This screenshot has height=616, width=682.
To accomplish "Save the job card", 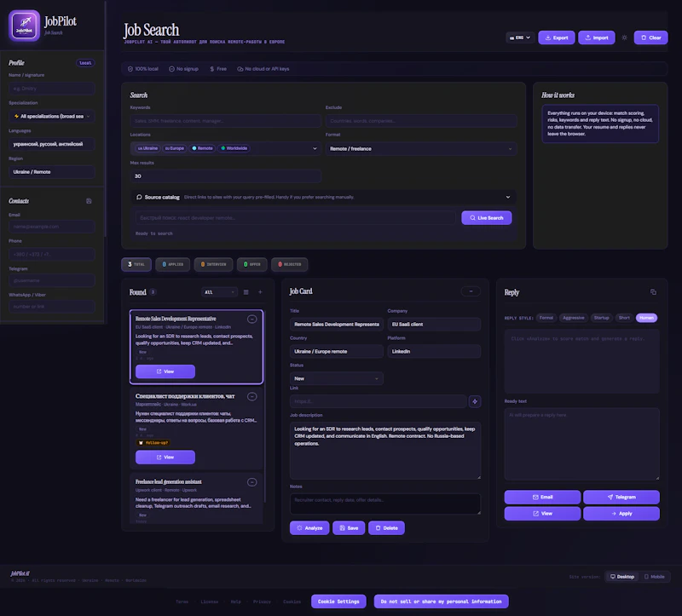I will click(349, 527).
